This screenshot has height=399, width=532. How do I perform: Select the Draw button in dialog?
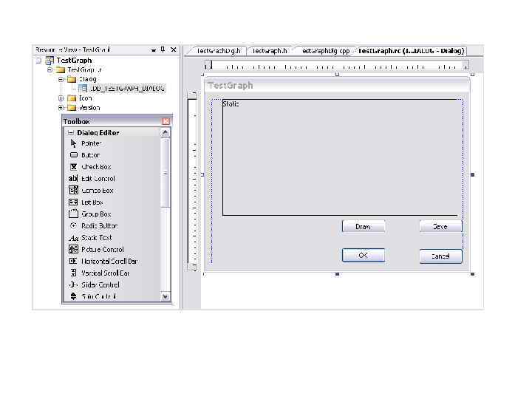coord(364,227)
